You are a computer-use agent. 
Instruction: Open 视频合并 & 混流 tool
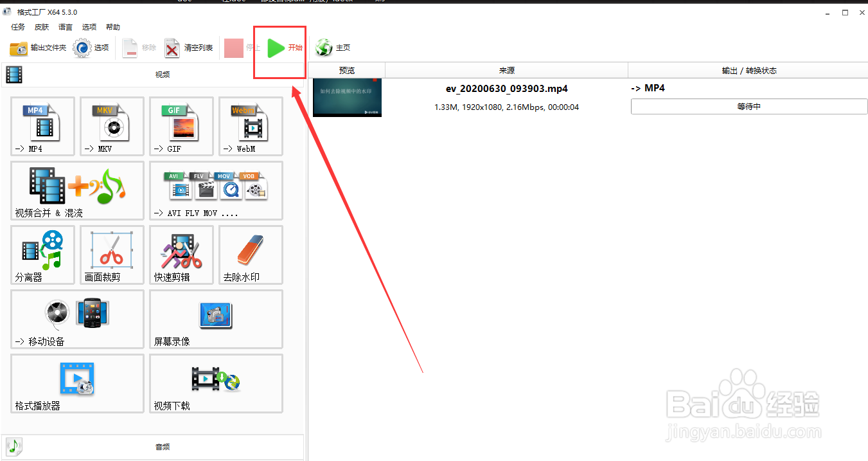[x=77, y=190]
